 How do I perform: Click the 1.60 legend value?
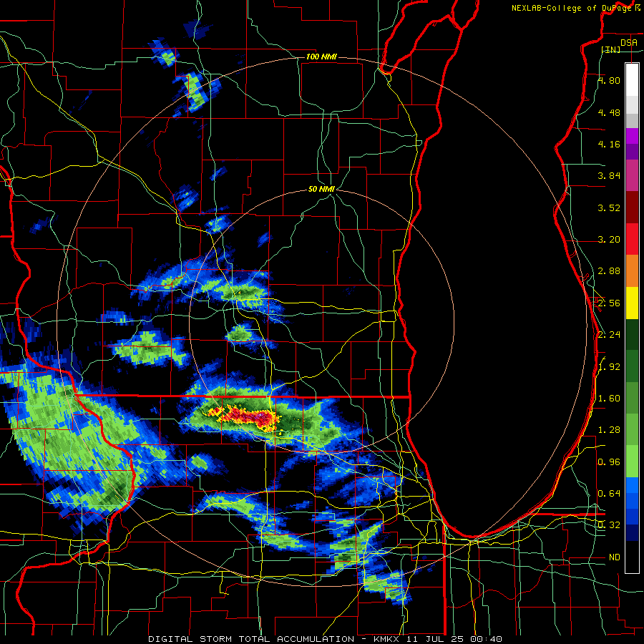click(x=609, y=399)
